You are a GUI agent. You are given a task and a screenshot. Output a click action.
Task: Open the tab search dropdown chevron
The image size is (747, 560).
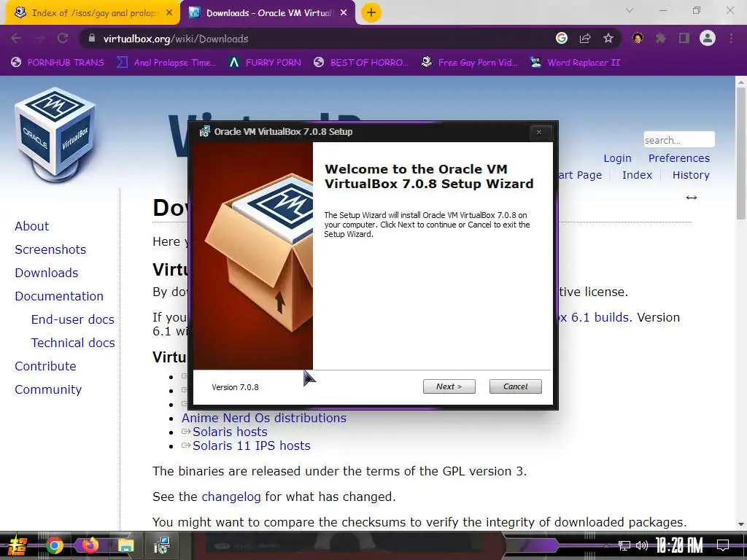(x=630, y=10)
